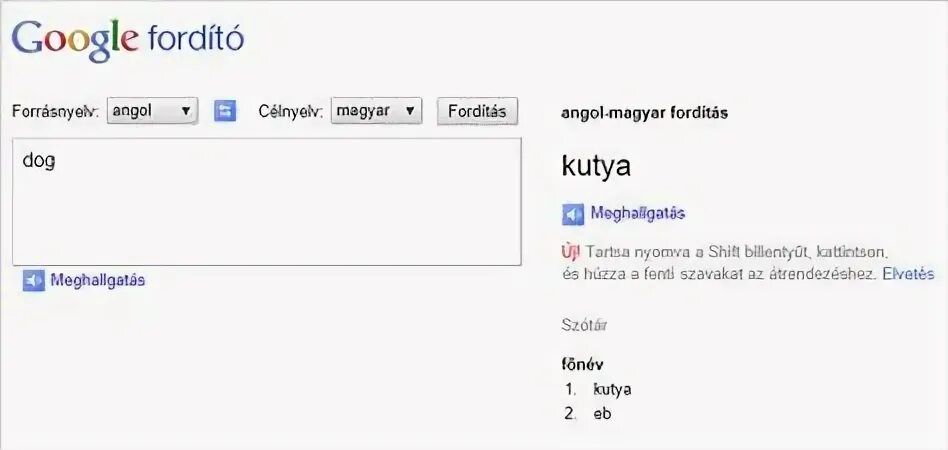This screenshot has width=948, height=450.
Task: Click the Meghallgatás link under the translation result
Action: 637,214
